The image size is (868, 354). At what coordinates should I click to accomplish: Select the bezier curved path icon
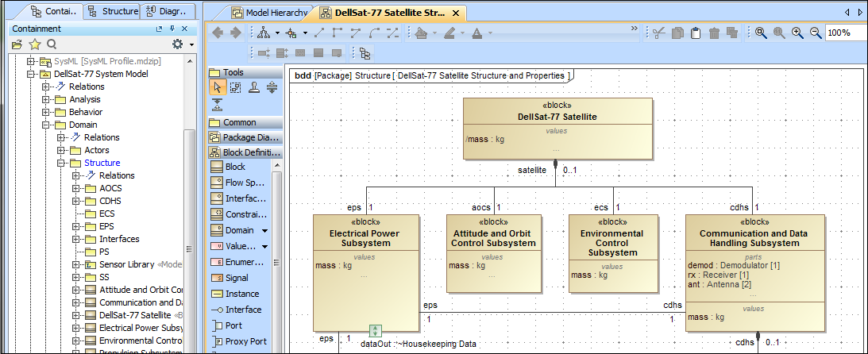374,33
